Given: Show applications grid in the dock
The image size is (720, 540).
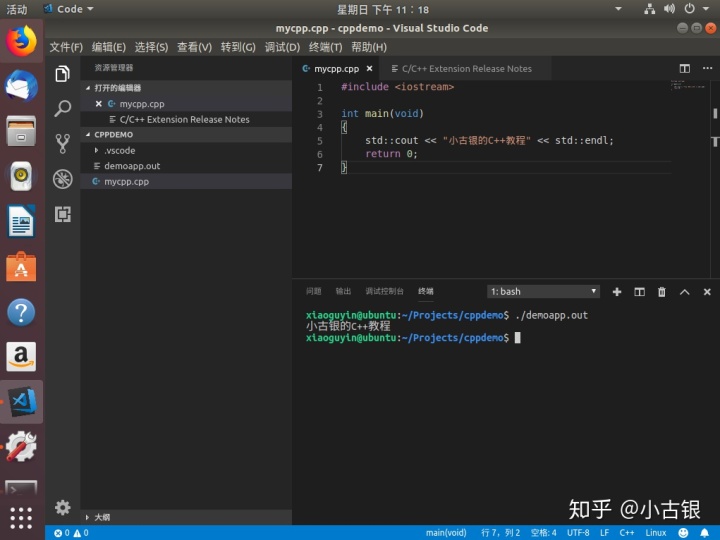Looking at the screenshot, I should [21, 518].
